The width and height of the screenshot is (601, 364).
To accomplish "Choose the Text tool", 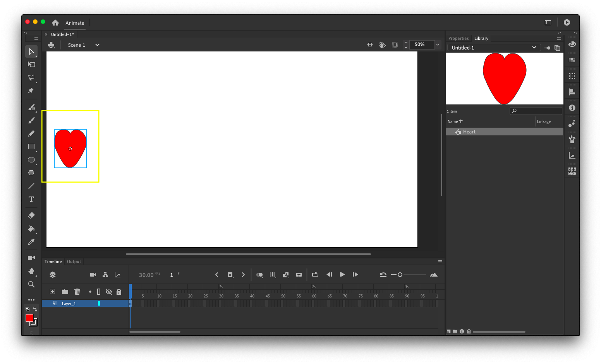I will point(31,199).
